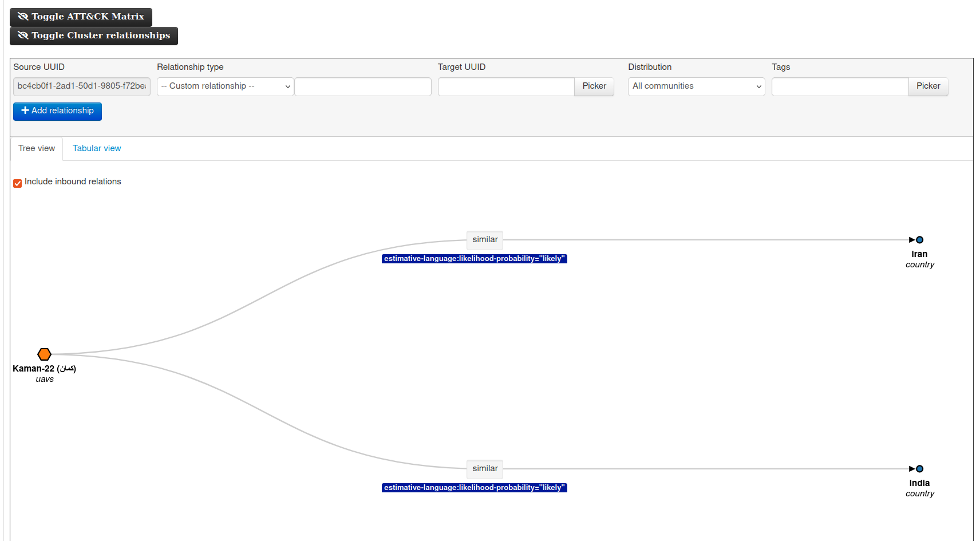Viewport: 980px width, 541px height.
Task: Click the eye-slash icon on Toggle ATT&CK Matrix
Action: click(x=22, y=16)
